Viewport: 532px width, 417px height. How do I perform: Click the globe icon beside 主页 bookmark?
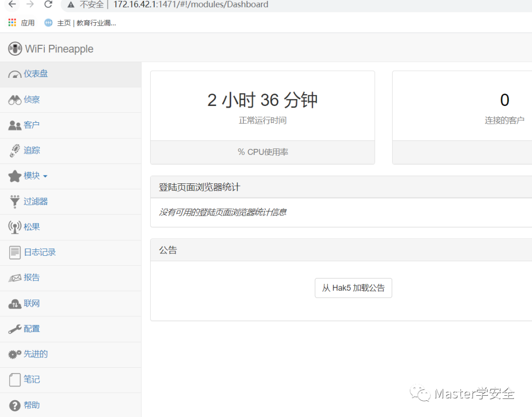click(x=48, y=23)
